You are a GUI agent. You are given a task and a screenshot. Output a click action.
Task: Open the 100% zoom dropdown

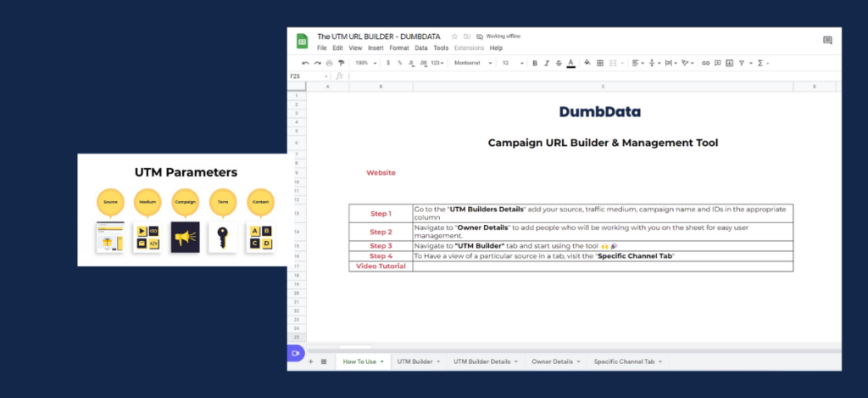[x=365, y=63]
